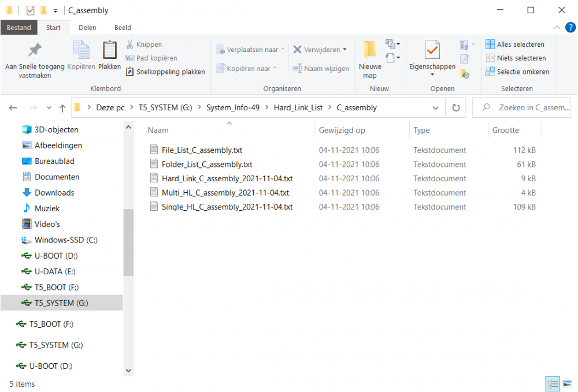
Task: Click the Plakken (paste) clipboard icon
Action: point(109,51)
